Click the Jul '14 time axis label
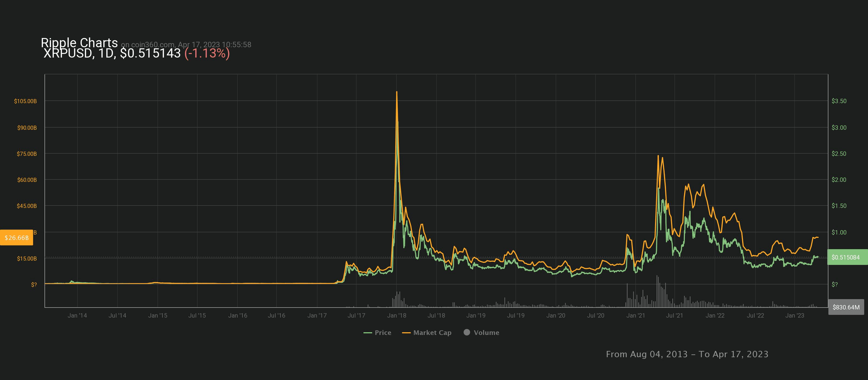Image resolution: width=868 pixels, height=380 pixels. pos(117,316)
